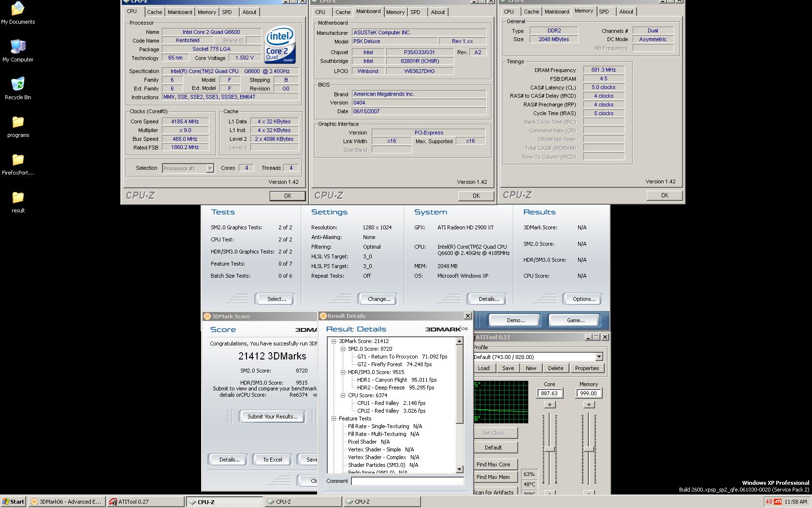This screenshot has width=812, height=508.
Task: Click the Comment input field
Action: pyautogui.click(x=407, y=481)
